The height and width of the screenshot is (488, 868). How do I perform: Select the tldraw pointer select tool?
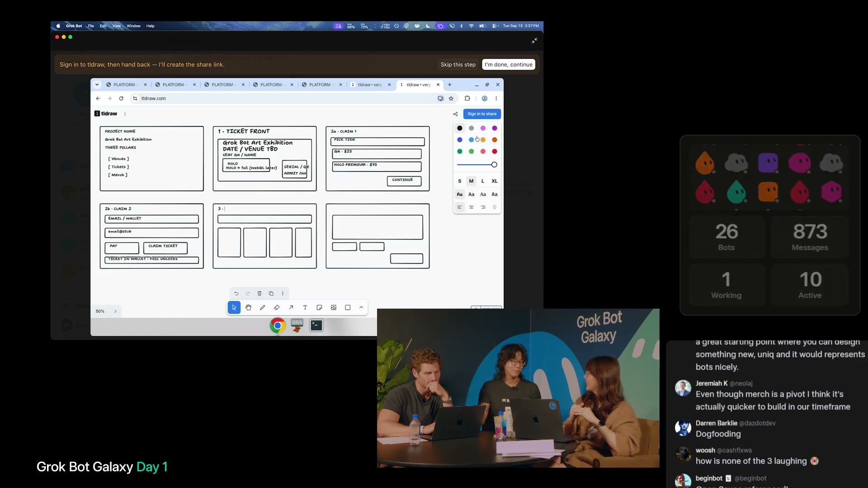coord(234,308)
